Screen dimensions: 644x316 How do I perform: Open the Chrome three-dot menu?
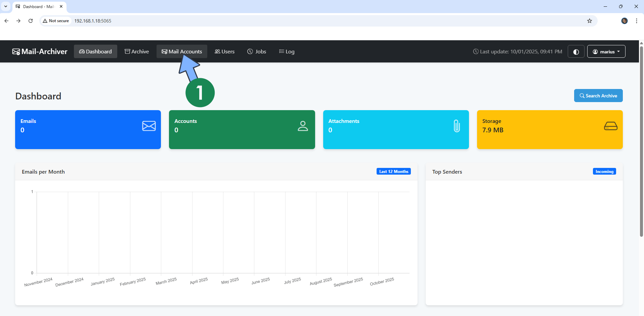pos(636,21)
